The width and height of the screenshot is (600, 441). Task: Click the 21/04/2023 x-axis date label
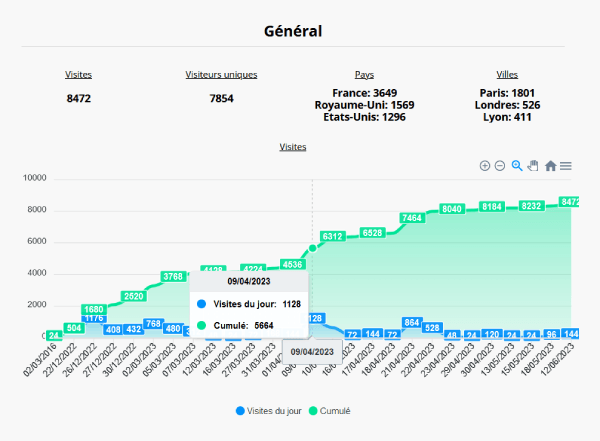(398, 360)
